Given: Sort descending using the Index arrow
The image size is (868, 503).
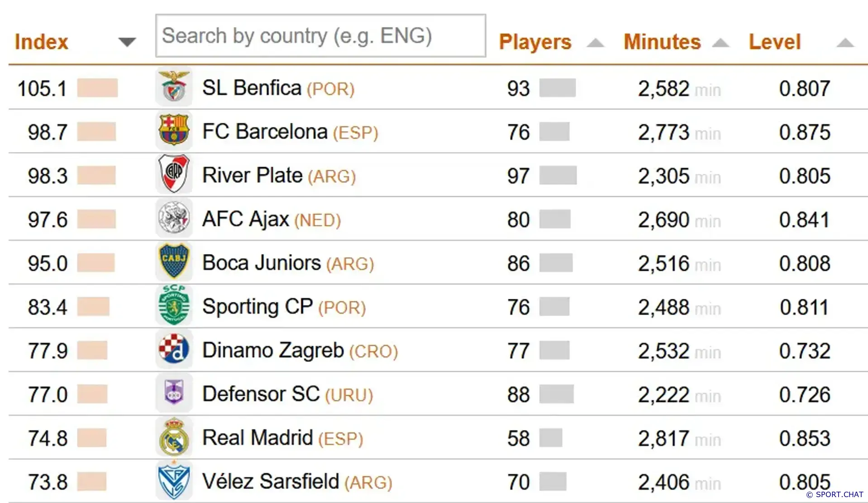Looking at the screenshot, I should pos(127,42).
